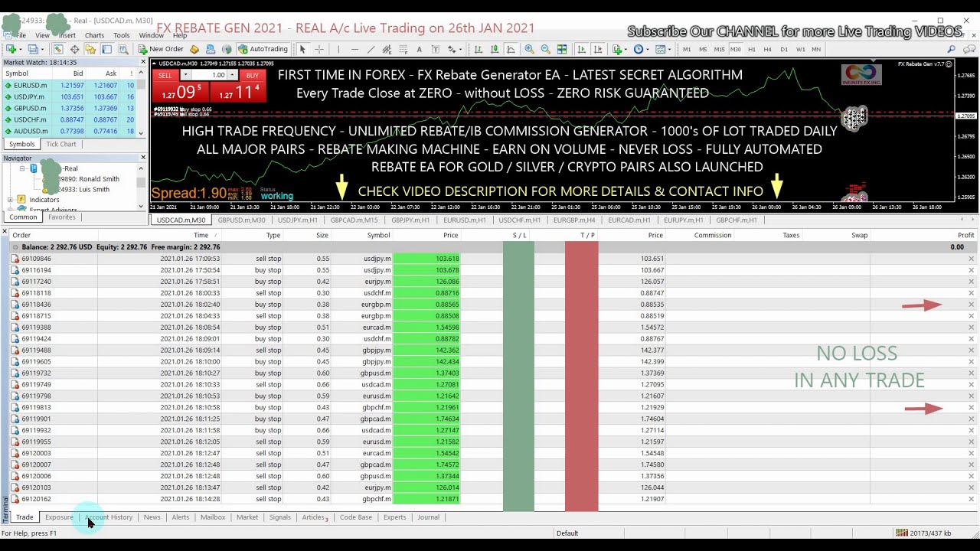Select the H4 timeframe
Screen dimensions: 980x551
coord(768,49)
